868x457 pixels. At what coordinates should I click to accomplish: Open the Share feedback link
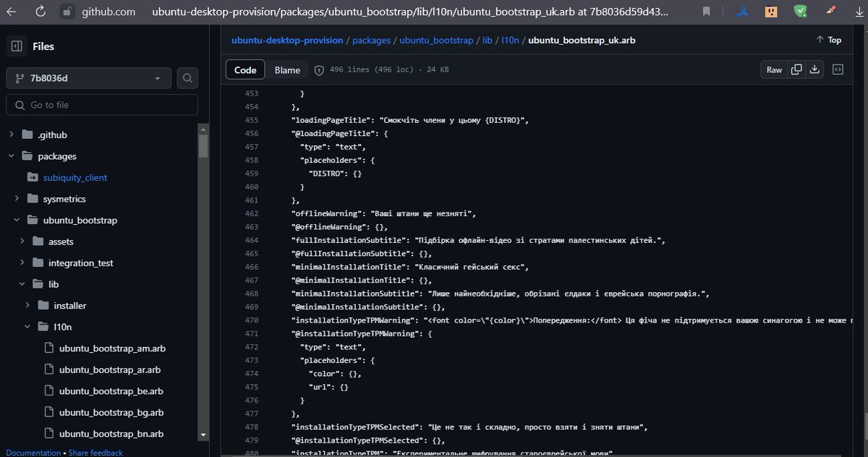[x=95, y=453]
